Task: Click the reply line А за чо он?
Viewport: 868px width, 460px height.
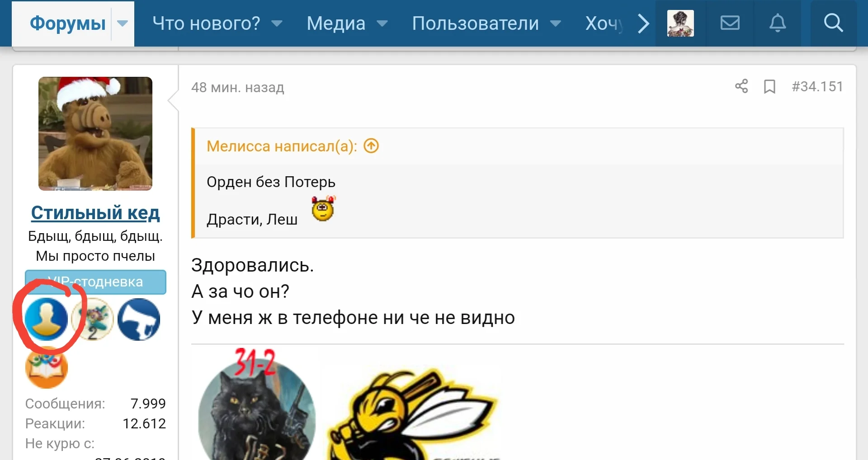Action: click(240, 291)
